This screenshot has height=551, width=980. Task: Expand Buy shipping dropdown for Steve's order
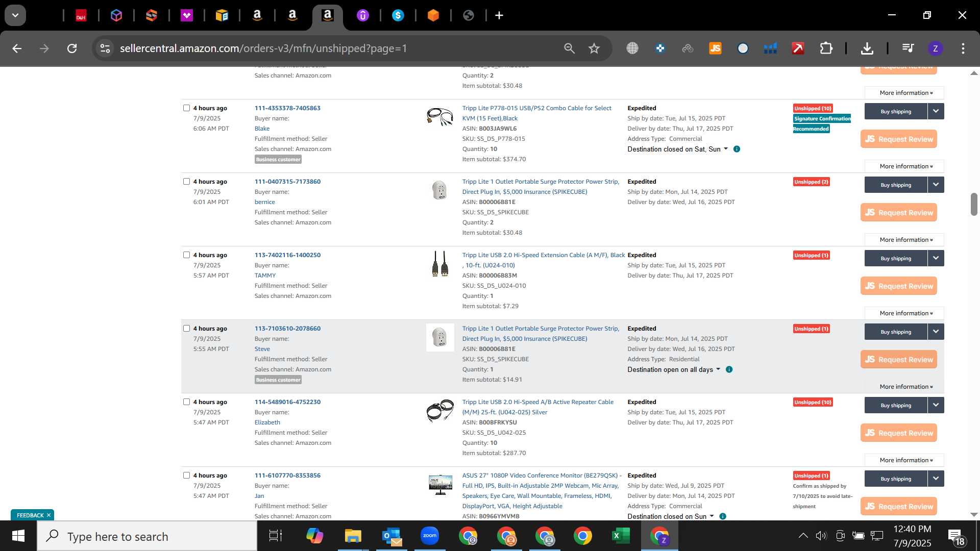pyautogui.click(x=936, y=332)
